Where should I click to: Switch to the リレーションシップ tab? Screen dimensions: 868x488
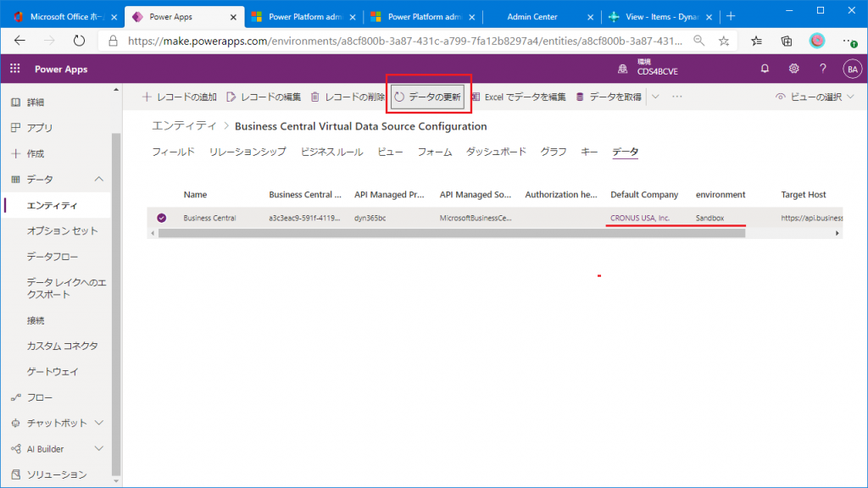(x=248, y=152)
